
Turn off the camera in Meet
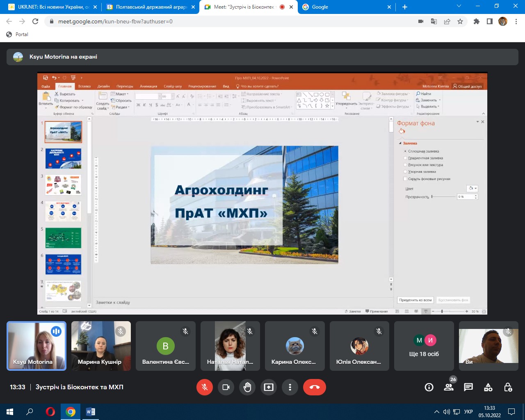pyautogui.click(x=226, y=387)
